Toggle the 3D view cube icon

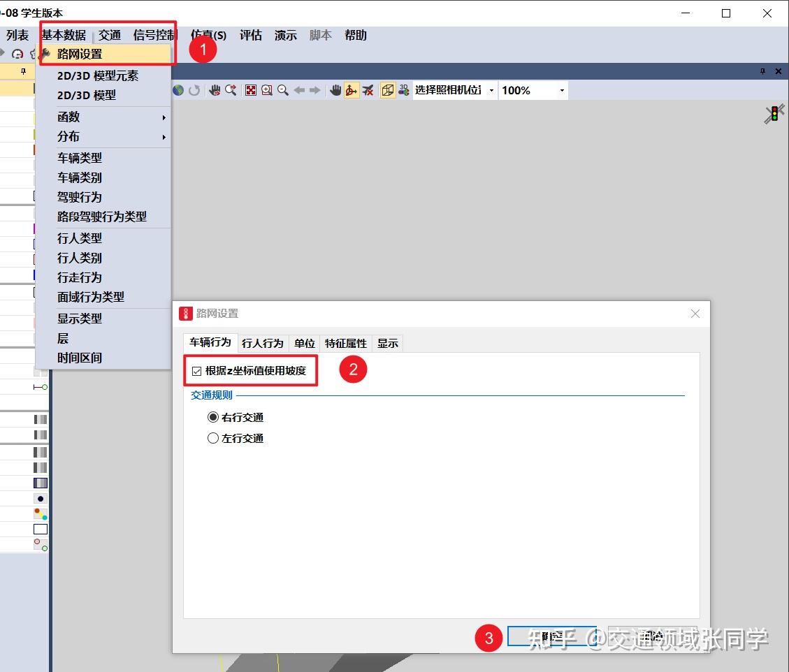387,89
